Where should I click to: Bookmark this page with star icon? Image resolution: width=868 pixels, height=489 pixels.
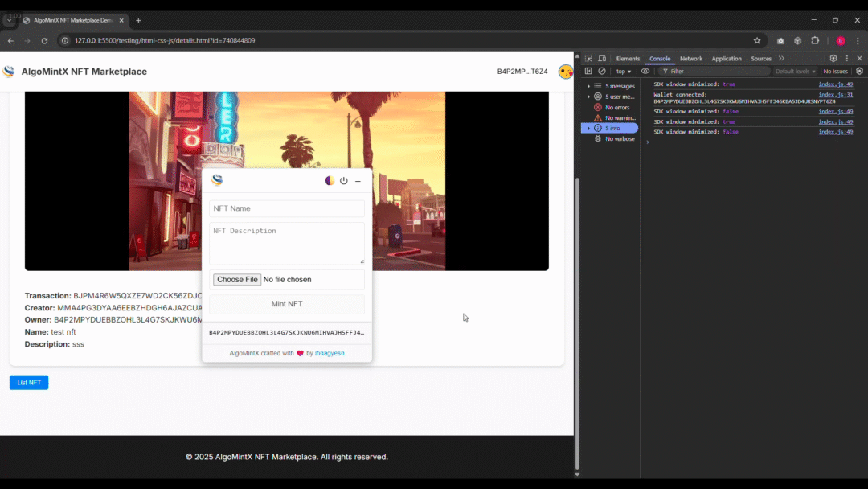(x=757, y=41)
